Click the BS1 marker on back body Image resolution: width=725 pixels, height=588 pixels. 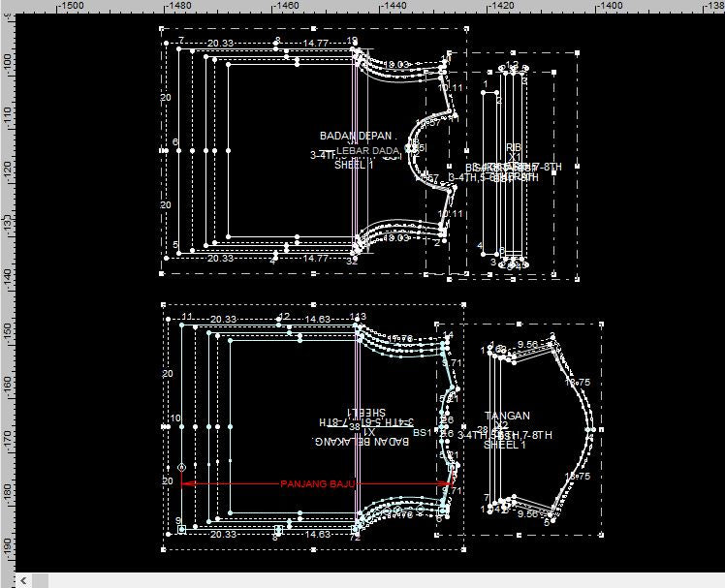(422, 433)
